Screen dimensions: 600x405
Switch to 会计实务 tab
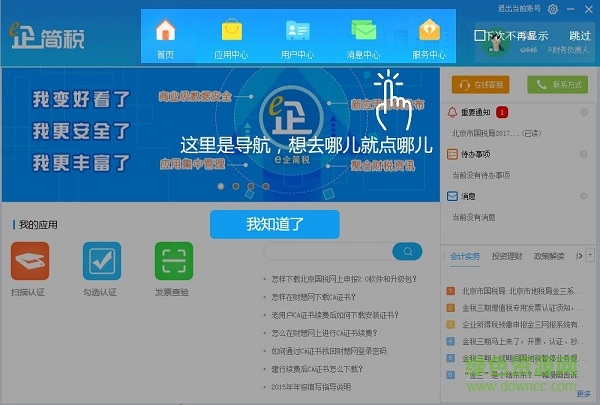click(x=465, y=256)
